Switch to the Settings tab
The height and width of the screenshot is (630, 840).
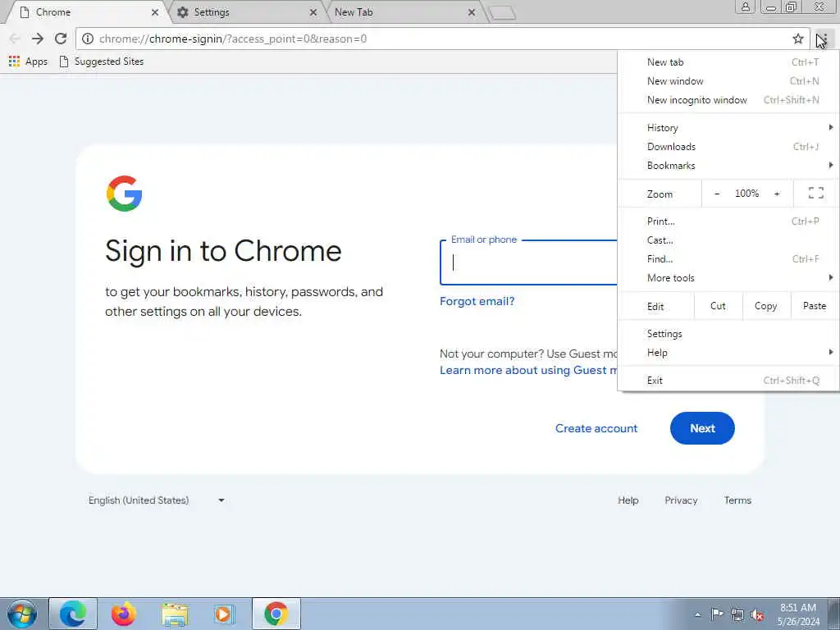244,12
